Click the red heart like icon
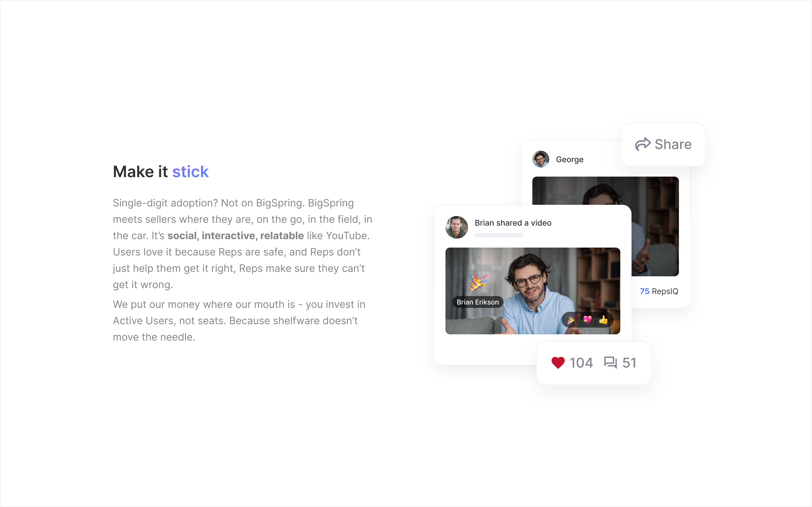 click(x=558, y=363)
